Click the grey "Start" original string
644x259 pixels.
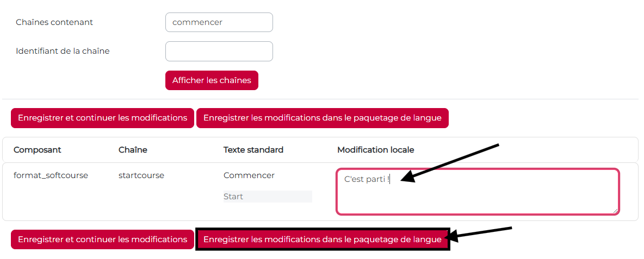point(233,197)
